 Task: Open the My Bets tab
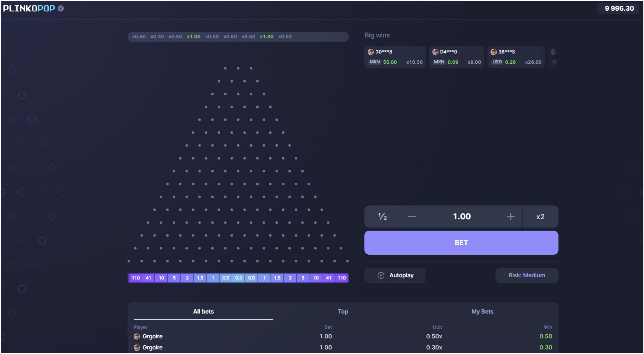point(483,311)
